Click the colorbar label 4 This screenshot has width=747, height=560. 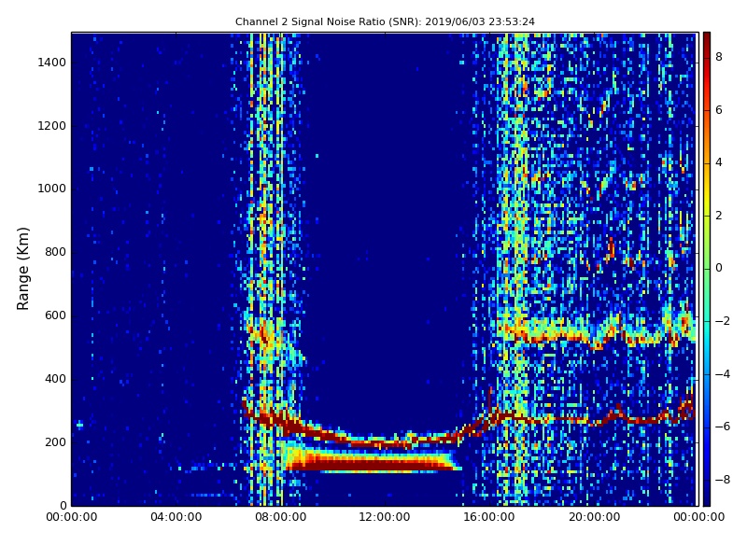pyautogui.click(x=719, y=162)
